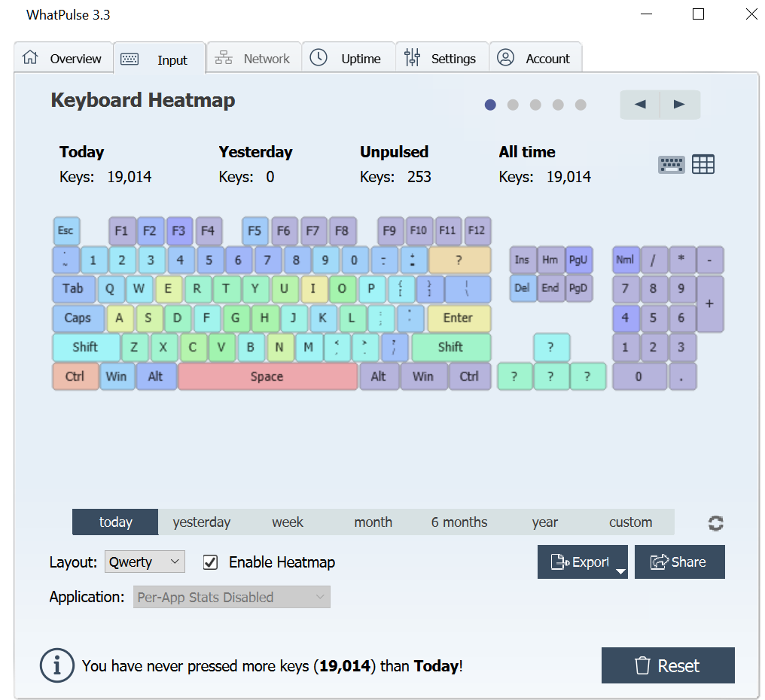Select the today time range
Viewport: 765px width, 700px height.
[115, 522]
